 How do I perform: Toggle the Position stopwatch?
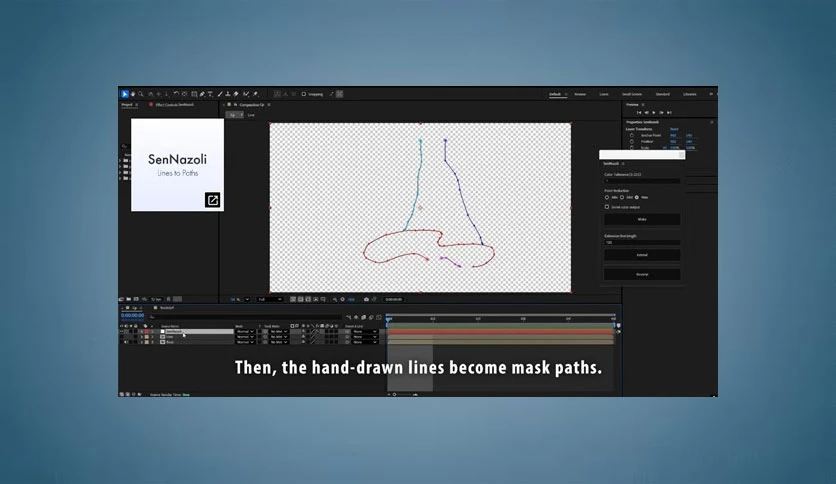pyautogui.click(x=632, y=141)
